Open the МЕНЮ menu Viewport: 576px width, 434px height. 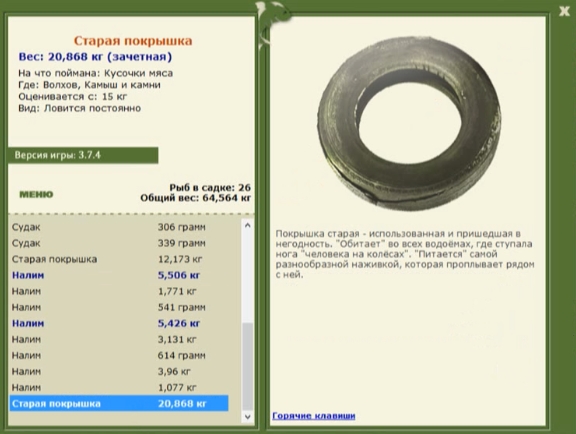tap(36, 194)
